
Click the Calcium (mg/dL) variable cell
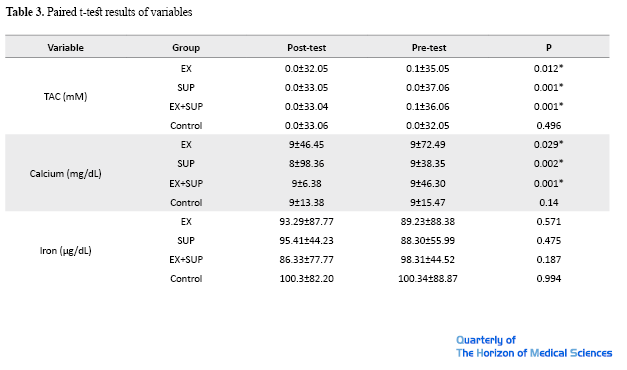(66, 174)
